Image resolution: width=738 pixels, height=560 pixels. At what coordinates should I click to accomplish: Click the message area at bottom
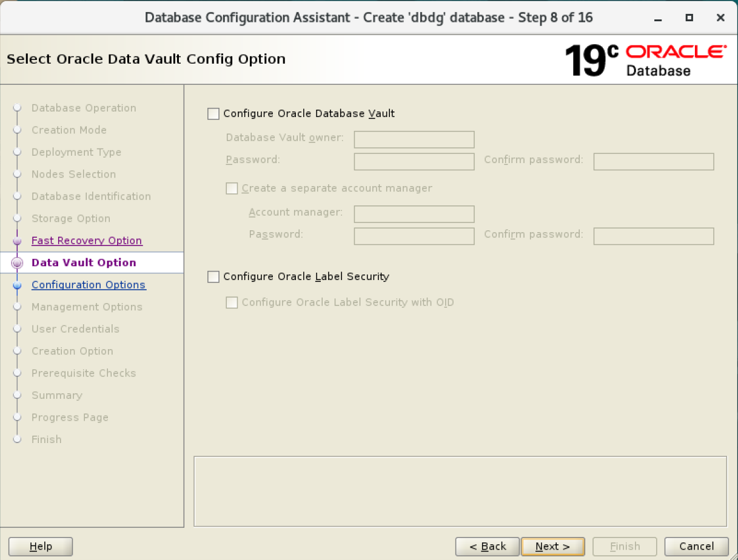pos(460,492)
